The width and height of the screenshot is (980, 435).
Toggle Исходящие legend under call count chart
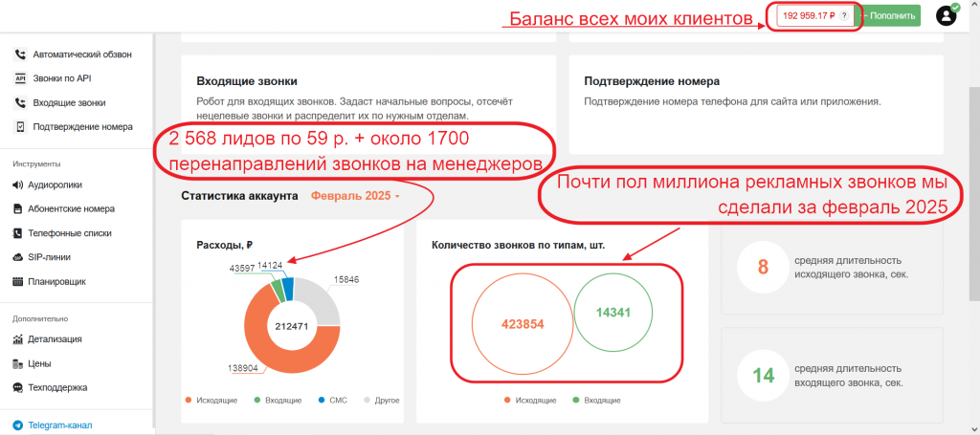coord(530,400)
